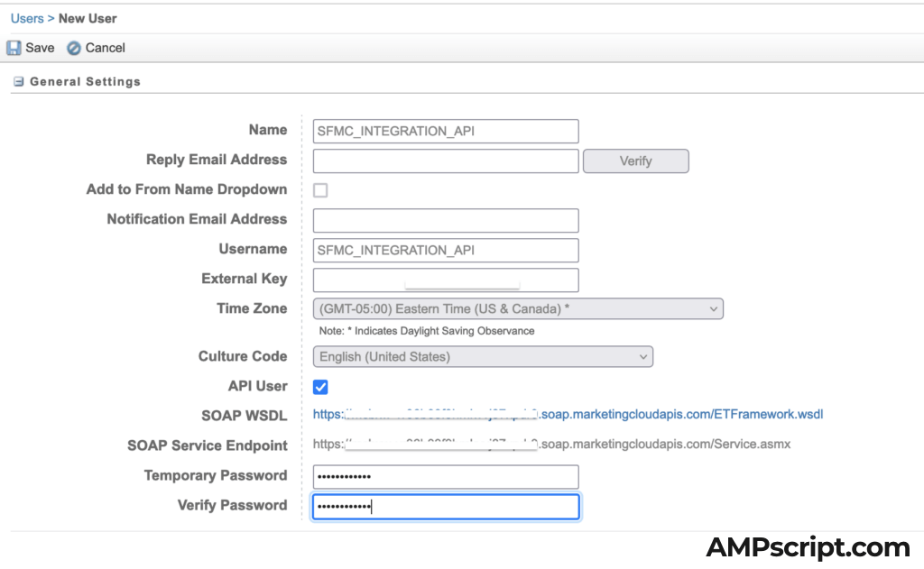Click the SOAP Service Endpoint URL text
The image size is (924, 569).
(x=551, y=445)
